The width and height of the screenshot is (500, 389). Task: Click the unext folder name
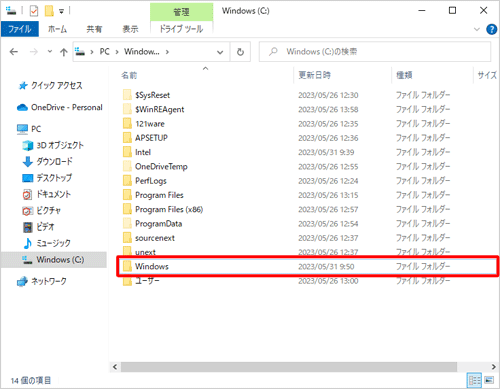[x=145, y=252]
